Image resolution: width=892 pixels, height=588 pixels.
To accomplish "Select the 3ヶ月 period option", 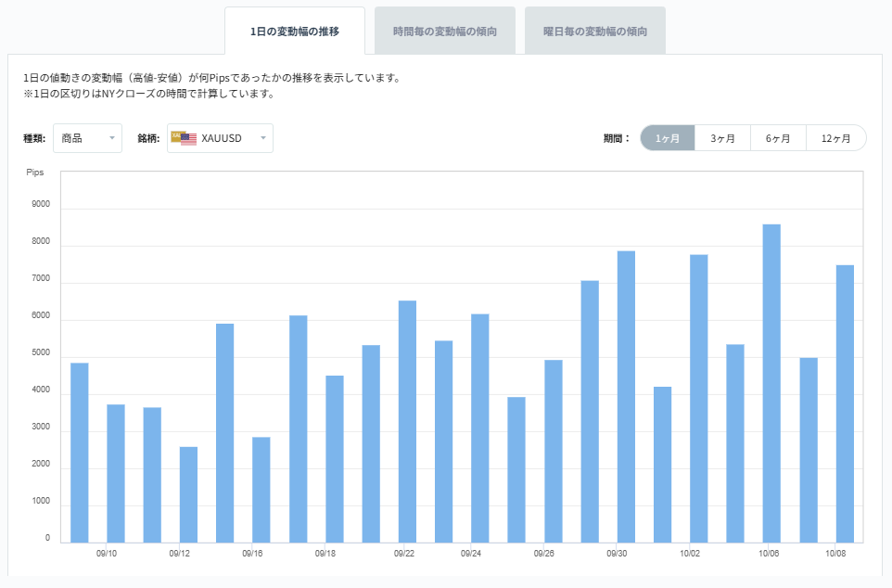I will coord(722,138).
